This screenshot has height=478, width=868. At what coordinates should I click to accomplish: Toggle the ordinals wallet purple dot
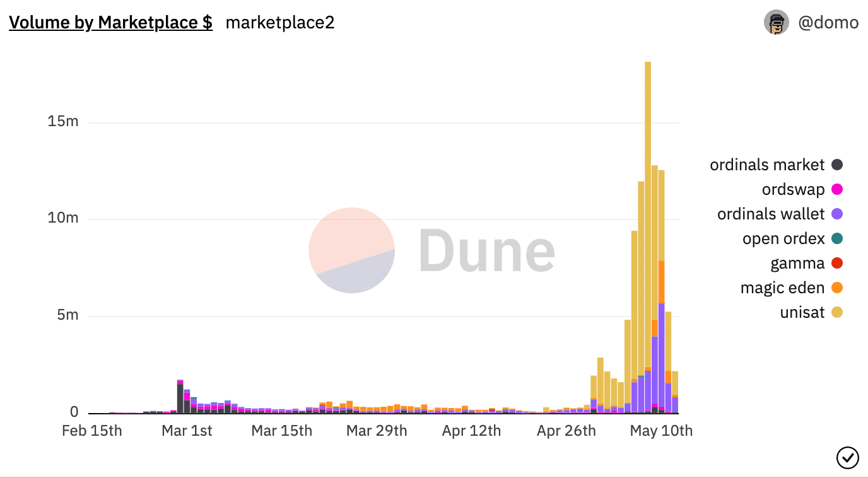(837, 214)
